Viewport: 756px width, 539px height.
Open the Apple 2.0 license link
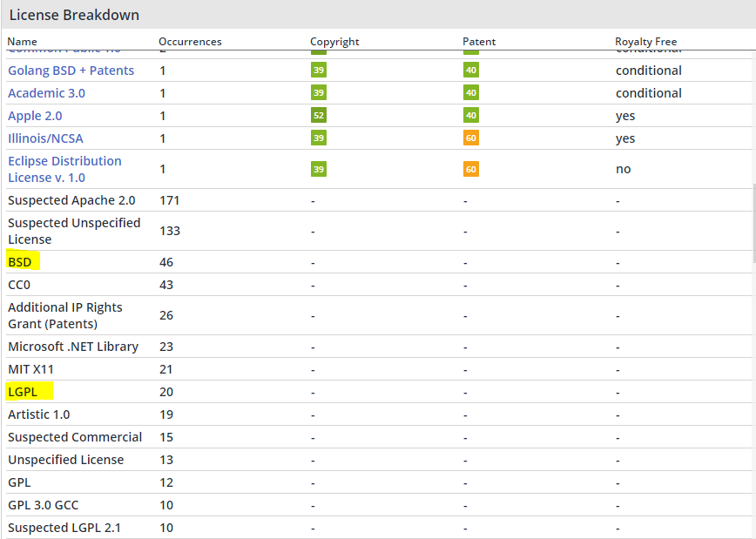pos(35,116)
